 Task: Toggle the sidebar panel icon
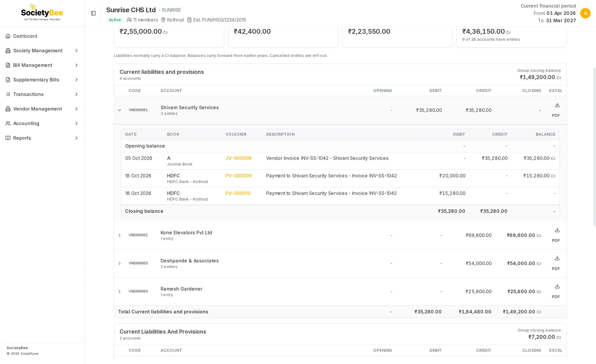(93, 13)
